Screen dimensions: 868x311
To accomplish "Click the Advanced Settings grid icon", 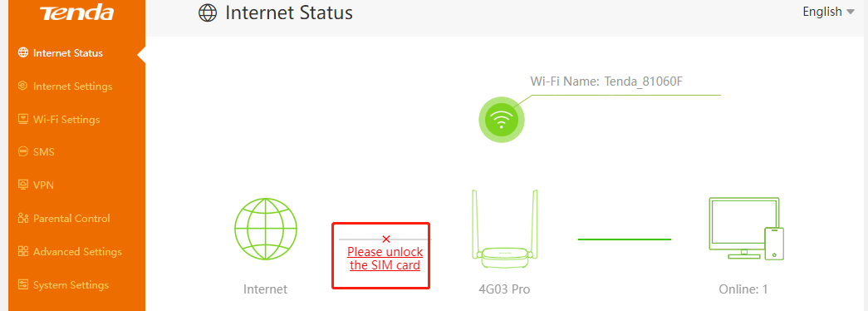I will pos(22,251).
